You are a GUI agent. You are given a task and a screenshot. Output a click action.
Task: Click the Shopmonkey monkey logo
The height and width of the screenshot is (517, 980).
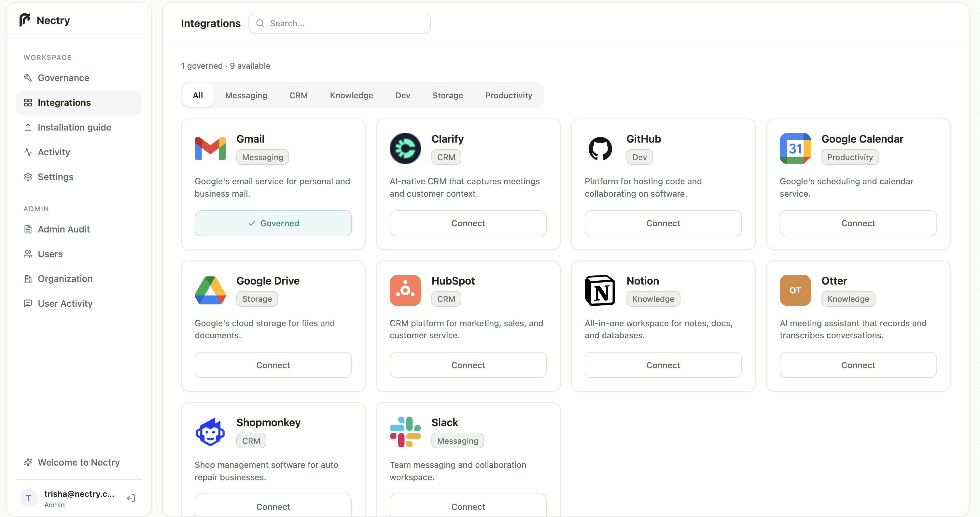[210, 432]
